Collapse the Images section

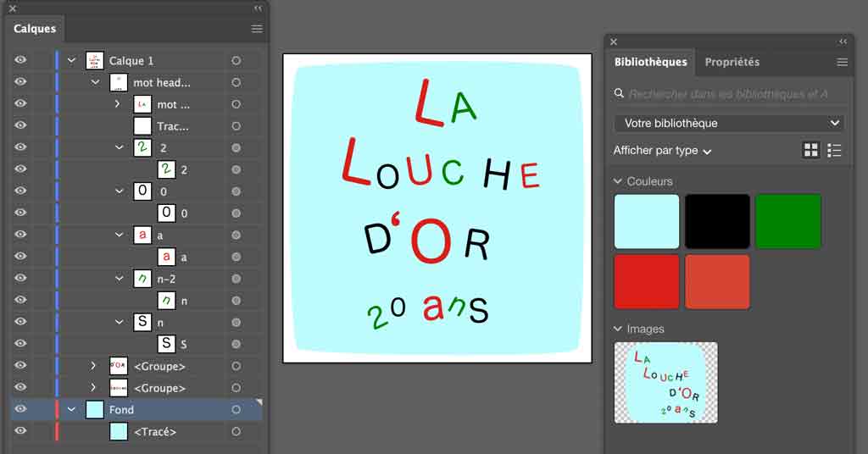tap(618, 329)
